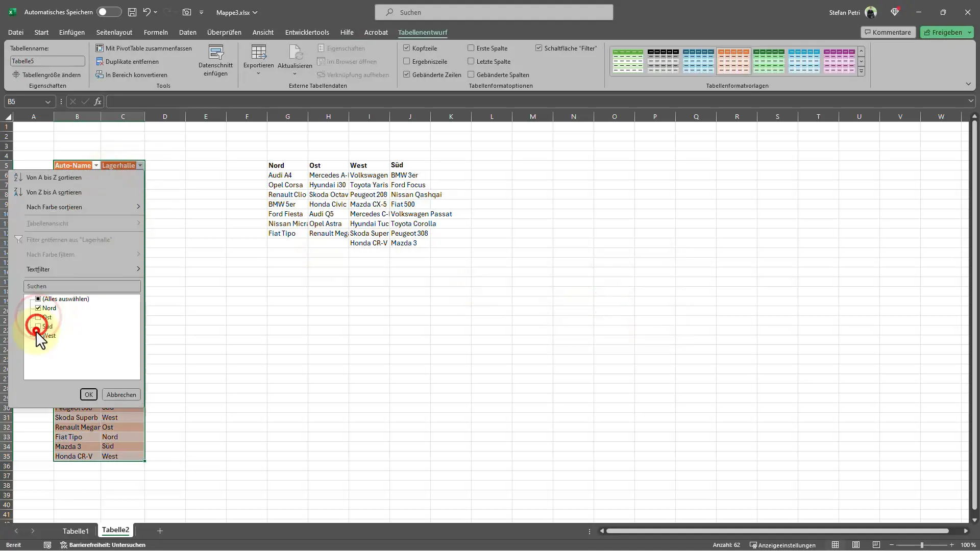Viewport: 980px width, 551px height.
Task: Click Barrierefreiheit accessibility checker
Action: point(103,545)
